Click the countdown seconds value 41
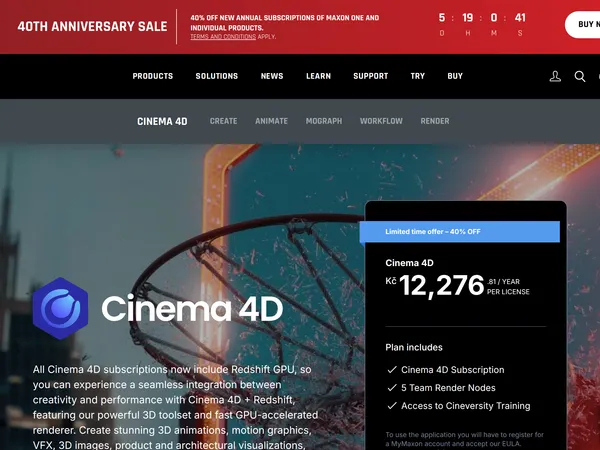600x450 pixels. pyautogui.click(x=520, y=18)
